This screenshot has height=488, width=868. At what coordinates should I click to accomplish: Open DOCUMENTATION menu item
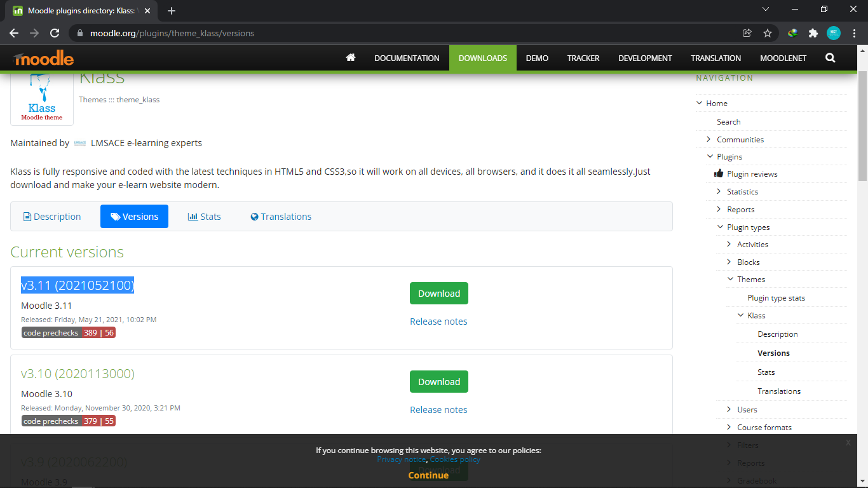[x=407, y=58]
